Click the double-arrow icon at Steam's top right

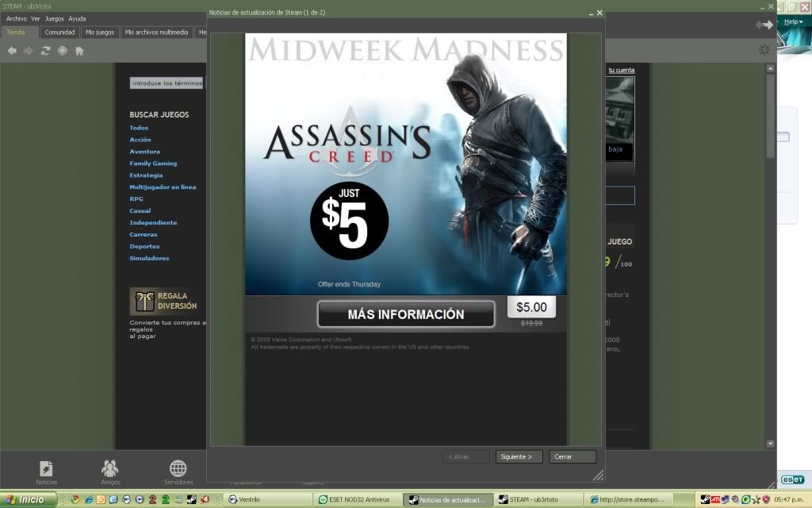coord(764,25)
